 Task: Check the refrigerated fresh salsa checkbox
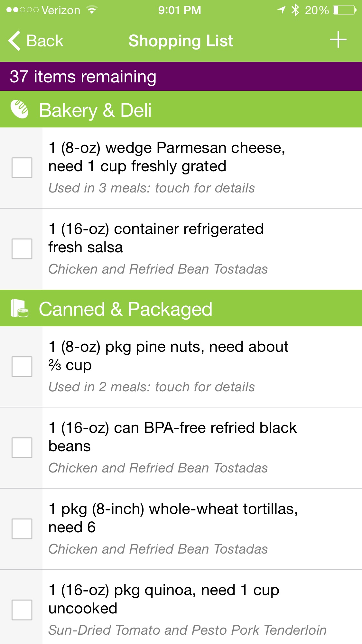[x=22, y=249]
